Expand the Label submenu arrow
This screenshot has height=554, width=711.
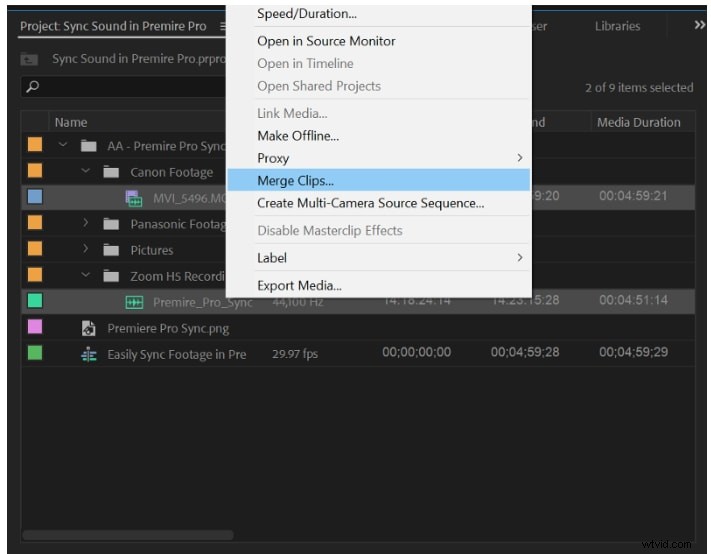click(x=520, y=258)
